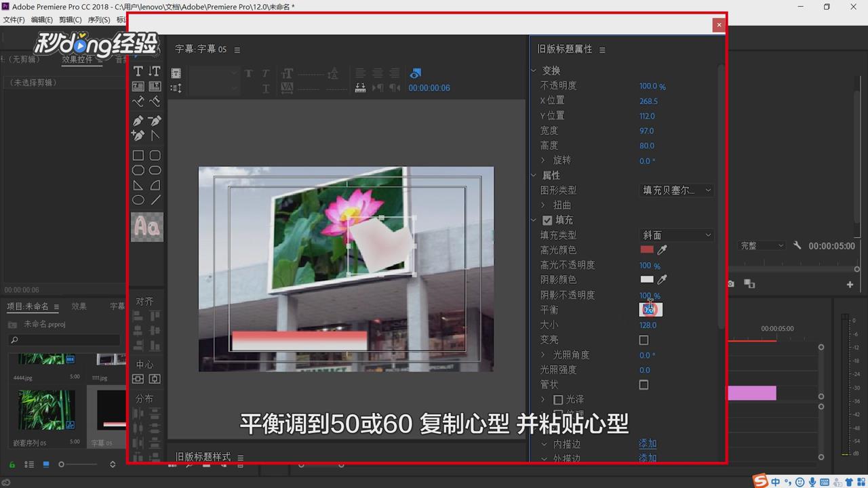Open the 序列(S) menu
The height and width of the screenshot is (488, 868).
[99, 20]
